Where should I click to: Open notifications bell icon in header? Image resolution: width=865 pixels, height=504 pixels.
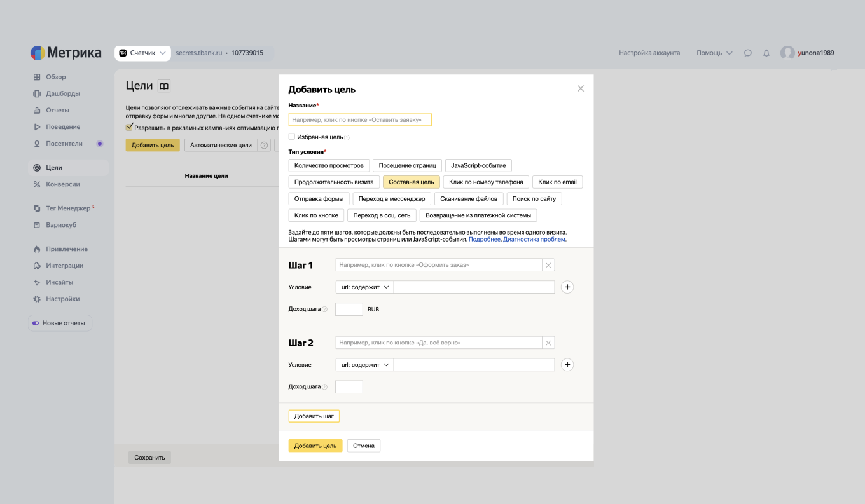pos(766,53)
